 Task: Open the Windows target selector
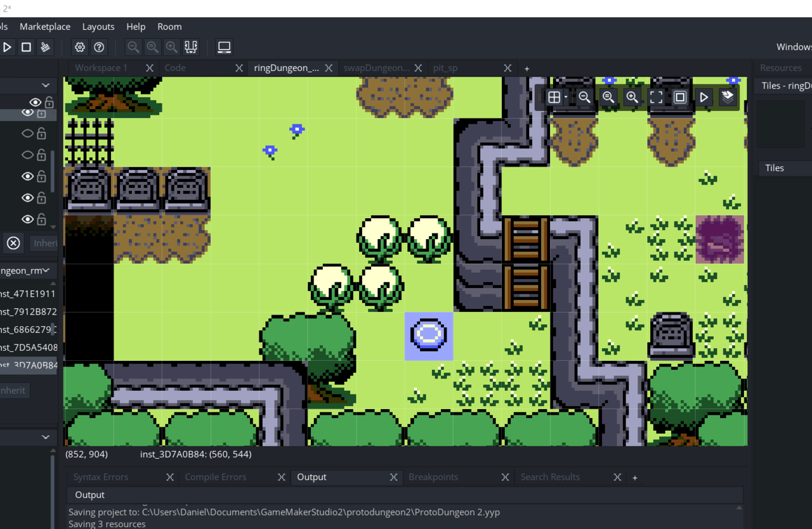tap(794, 47)
